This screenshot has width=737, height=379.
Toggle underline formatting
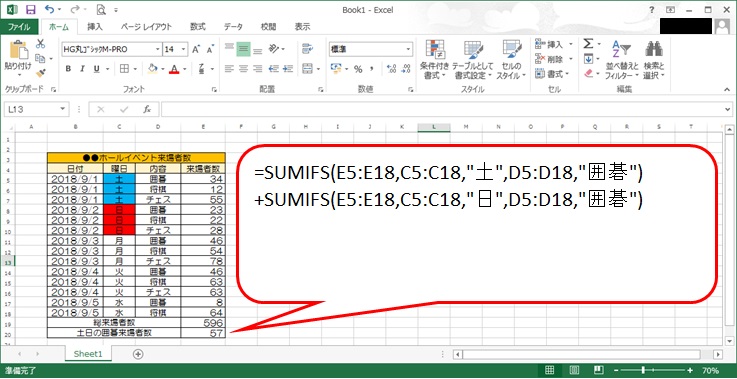[x=96, y=69]
